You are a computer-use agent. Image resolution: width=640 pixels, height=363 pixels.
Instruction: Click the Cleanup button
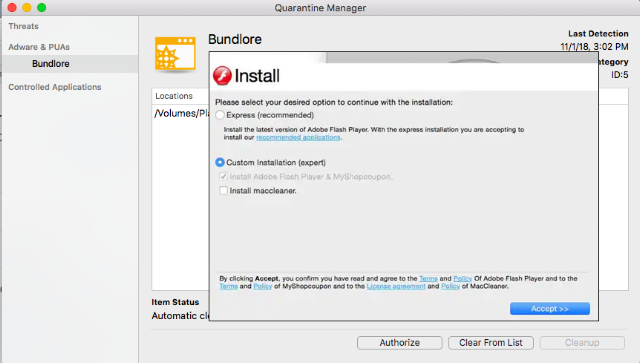point(582,343)
